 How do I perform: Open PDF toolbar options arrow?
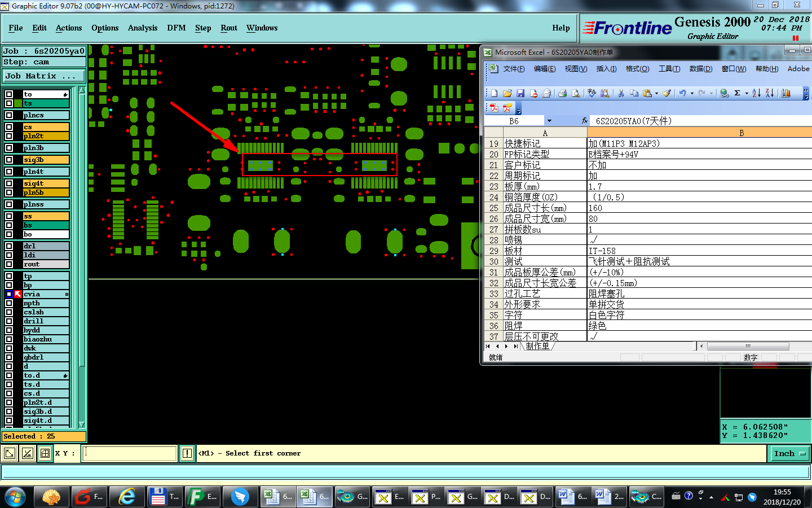[x=519, y=108]
